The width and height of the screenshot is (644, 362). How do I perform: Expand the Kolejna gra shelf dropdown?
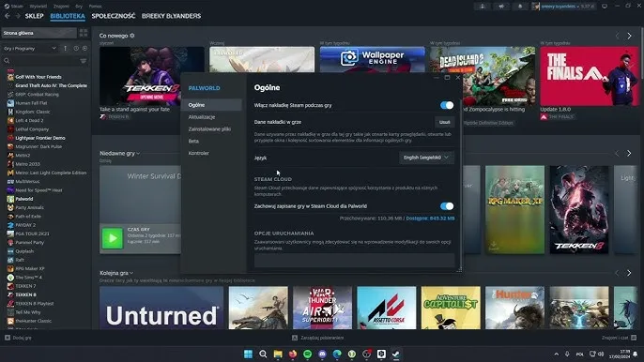pos(131,273)
